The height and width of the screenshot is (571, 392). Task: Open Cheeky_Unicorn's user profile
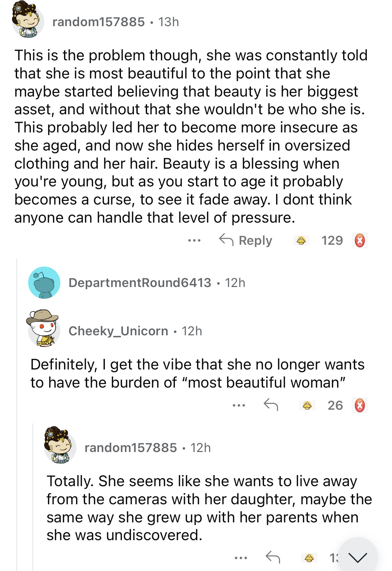click(118, 331)
